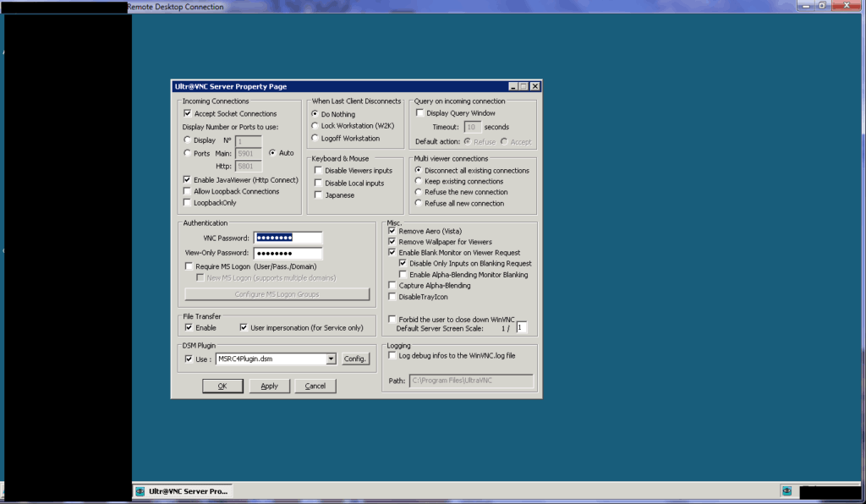Toggle Allow Loopback Connections
Viewport: 866px width, 504px height.
pos(188,190)
